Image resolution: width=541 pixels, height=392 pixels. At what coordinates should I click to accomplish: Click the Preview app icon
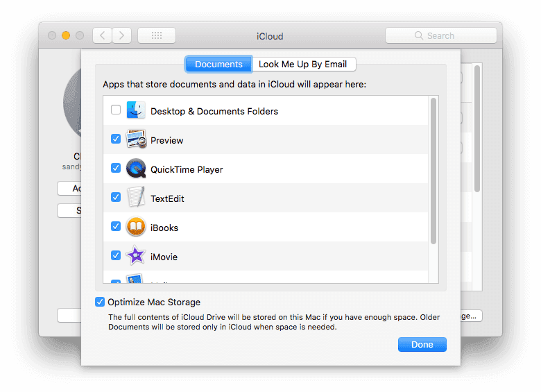[136, 139]
